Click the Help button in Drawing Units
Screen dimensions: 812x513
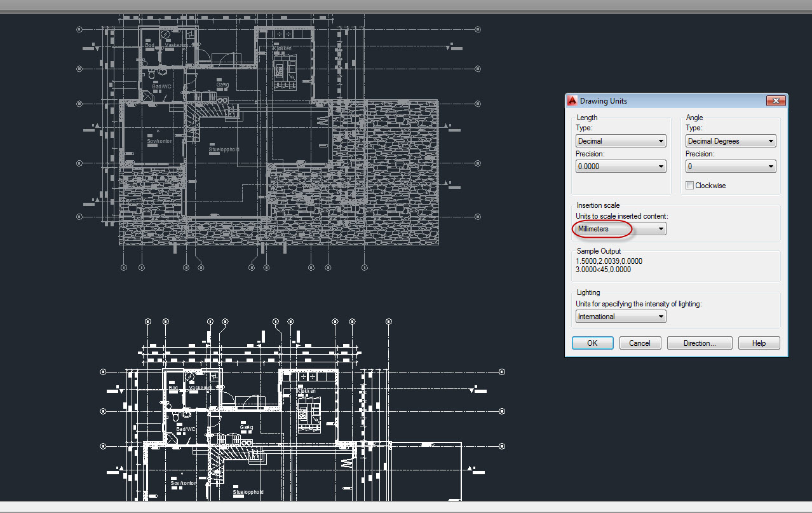pyautogui.click(x=759, y=343)
